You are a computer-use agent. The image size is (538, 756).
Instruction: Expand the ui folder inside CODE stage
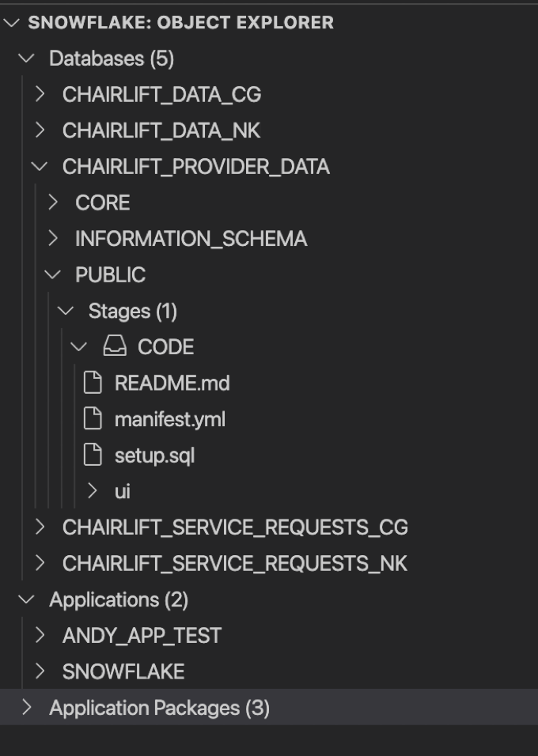[x=93, y=491]
